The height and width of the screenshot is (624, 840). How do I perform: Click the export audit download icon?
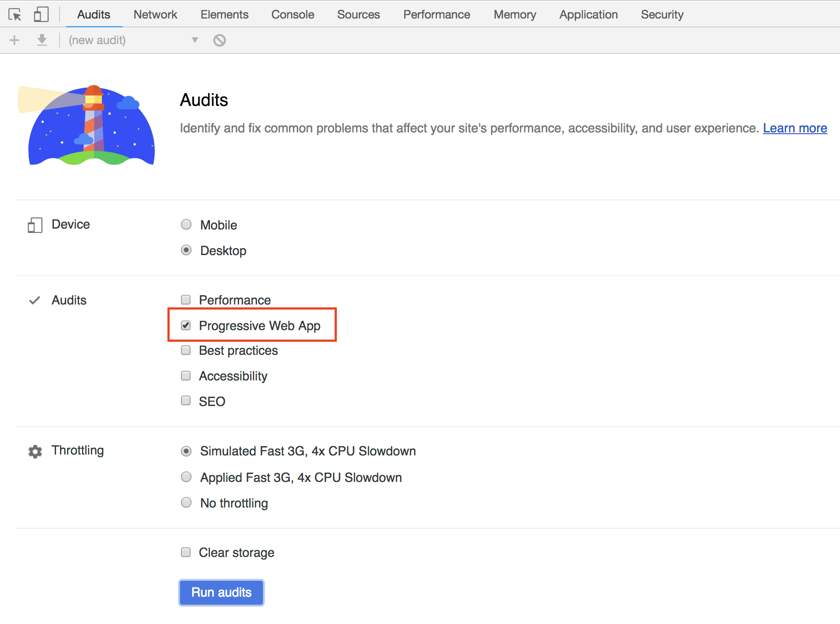[42, 40]
